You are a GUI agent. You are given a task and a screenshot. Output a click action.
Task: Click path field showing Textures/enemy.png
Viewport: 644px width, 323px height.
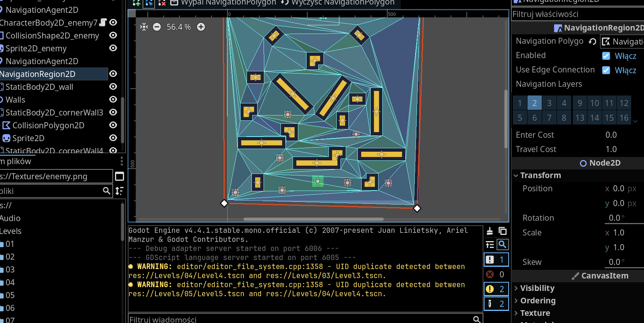click(56, 176)
